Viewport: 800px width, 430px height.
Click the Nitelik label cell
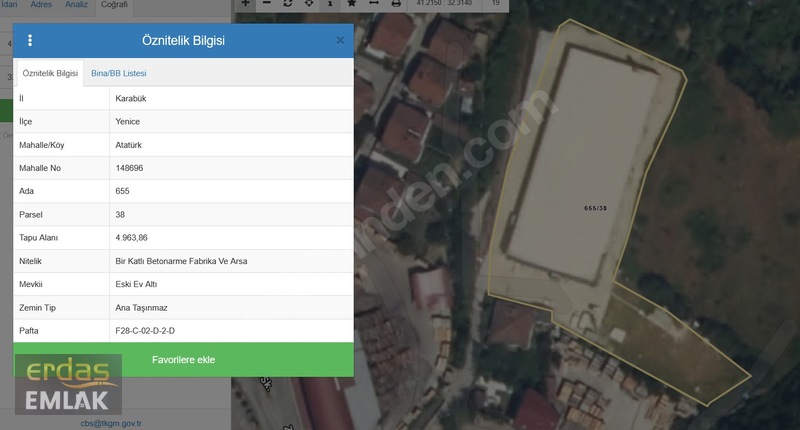[x=61, y=261]
